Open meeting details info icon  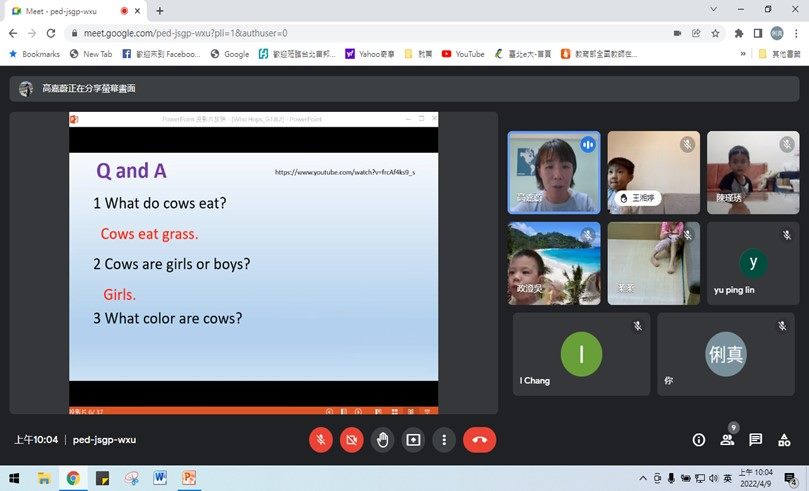699,440
